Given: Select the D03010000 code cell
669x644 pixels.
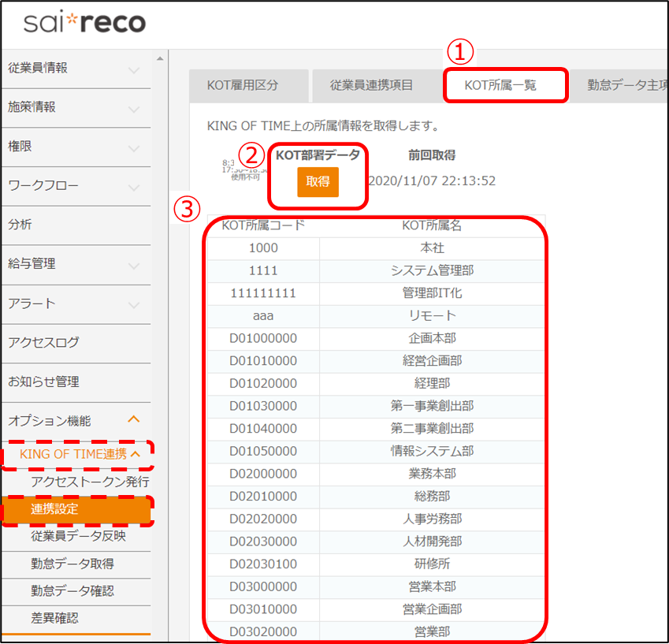Looking at the screenshot, I should click(263, 609).
